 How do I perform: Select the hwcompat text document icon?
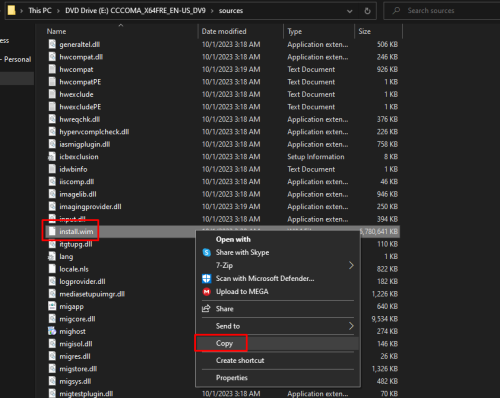click(x=52, y=69)
